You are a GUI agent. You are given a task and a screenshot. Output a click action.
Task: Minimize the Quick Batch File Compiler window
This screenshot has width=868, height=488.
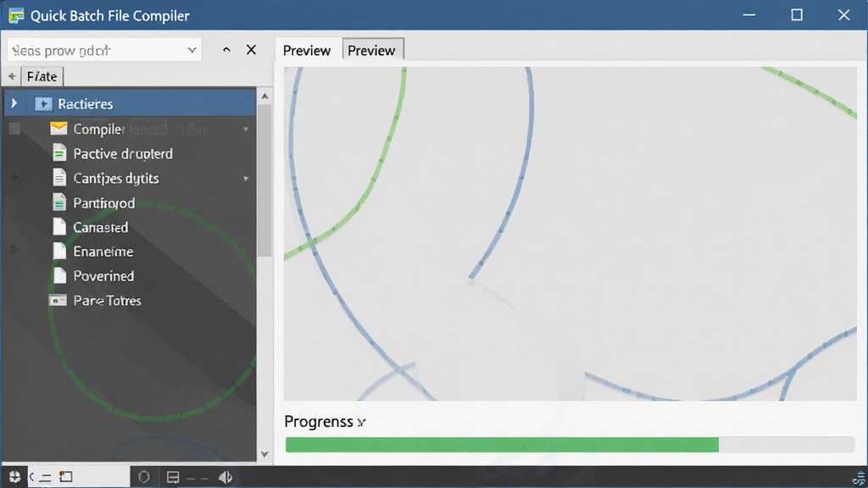(749, 15)
